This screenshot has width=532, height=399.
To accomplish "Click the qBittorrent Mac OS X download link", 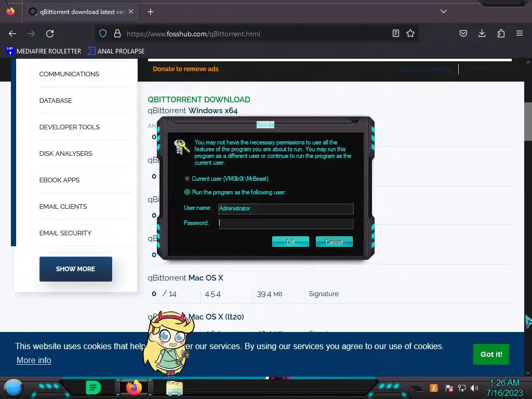I will [185, 277].
